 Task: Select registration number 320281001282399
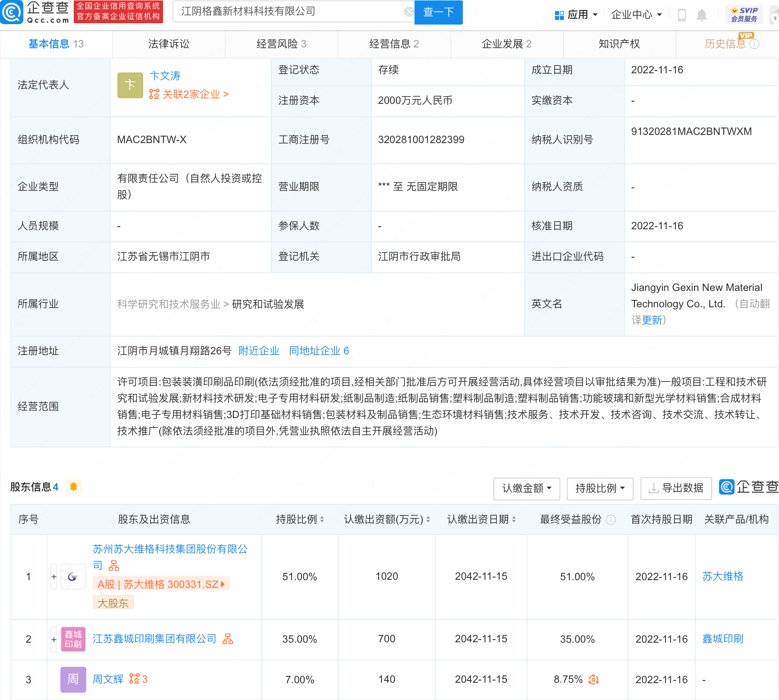[421, 140]
